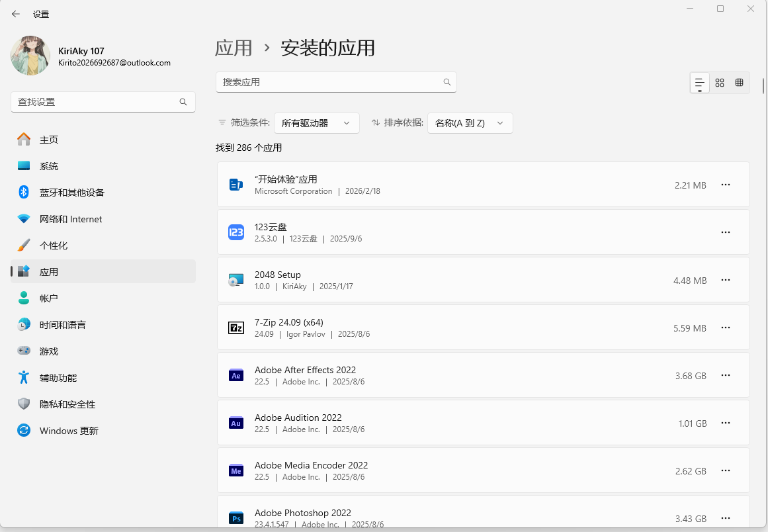Click the 应用 breadcrumb link

coord(234,48)
